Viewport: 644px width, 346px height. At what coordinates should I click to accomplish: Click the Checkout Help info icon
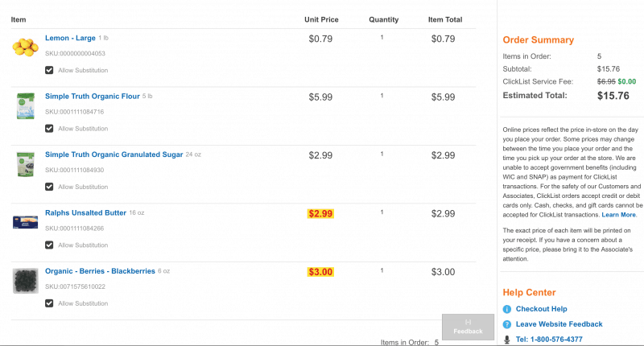pyautogui.click(x=507, y=309)
